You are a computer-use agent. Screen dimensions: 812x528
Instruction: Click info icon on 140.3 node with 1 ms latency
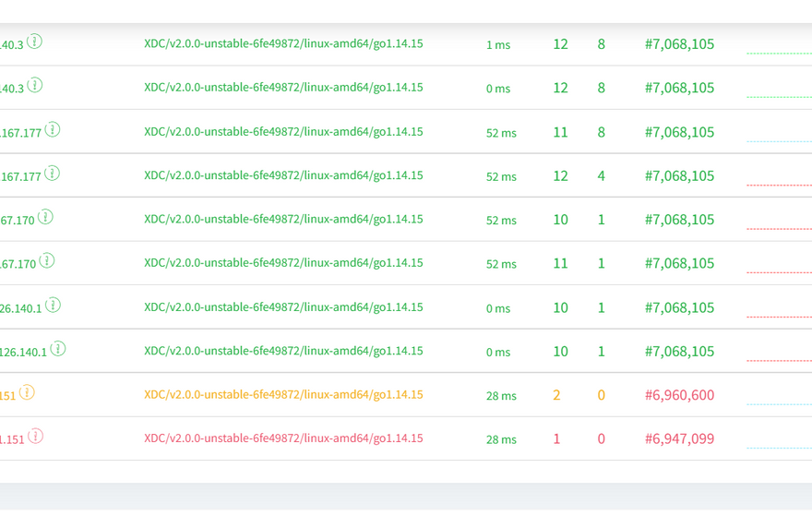[x=34, y=42]
